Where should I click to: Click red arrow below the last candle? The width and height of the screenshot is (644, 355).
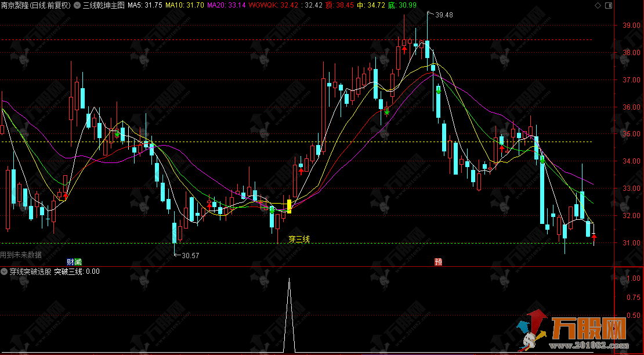point(594,237)
